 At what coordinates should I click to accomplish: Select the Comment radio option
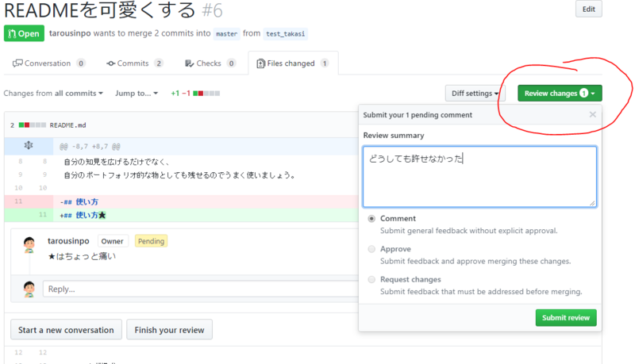(371, 218)
